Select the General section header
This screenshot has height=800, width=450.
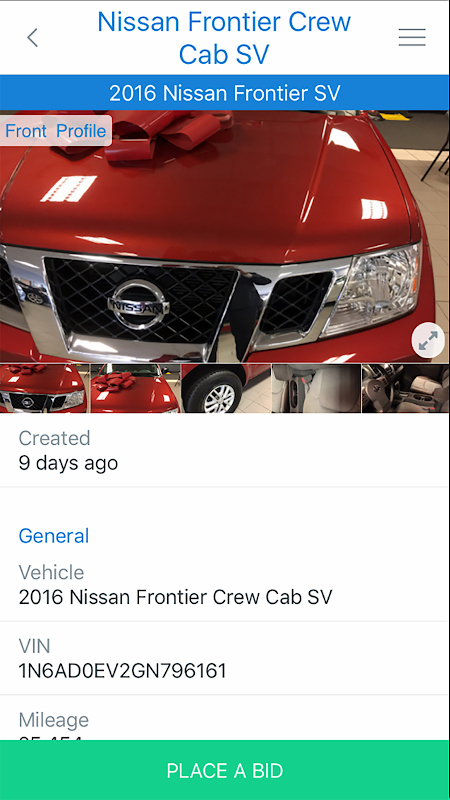[54, 536]
